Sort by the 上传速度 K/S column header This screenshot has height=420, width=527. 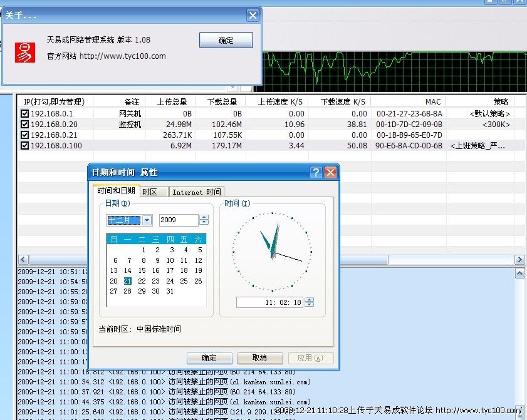click(277, 102)
